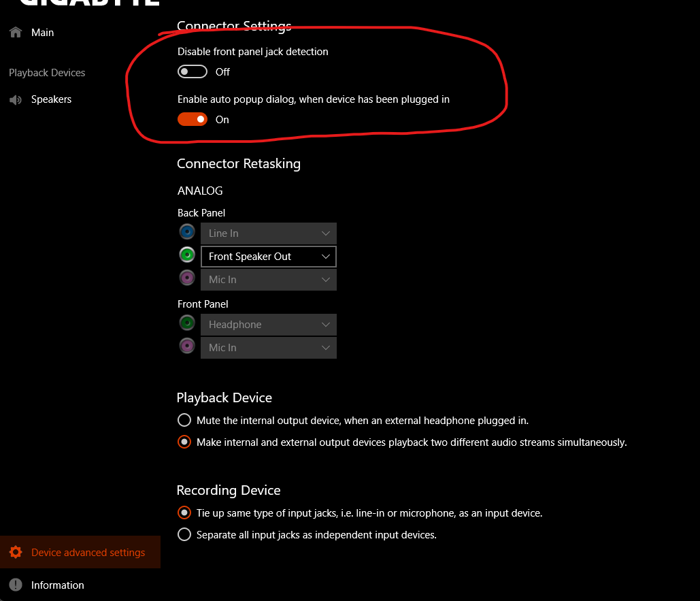Screen dimensions: 700x601
Task: Toggle Disable front panel jack detection switch
Action: coord(193,71)
